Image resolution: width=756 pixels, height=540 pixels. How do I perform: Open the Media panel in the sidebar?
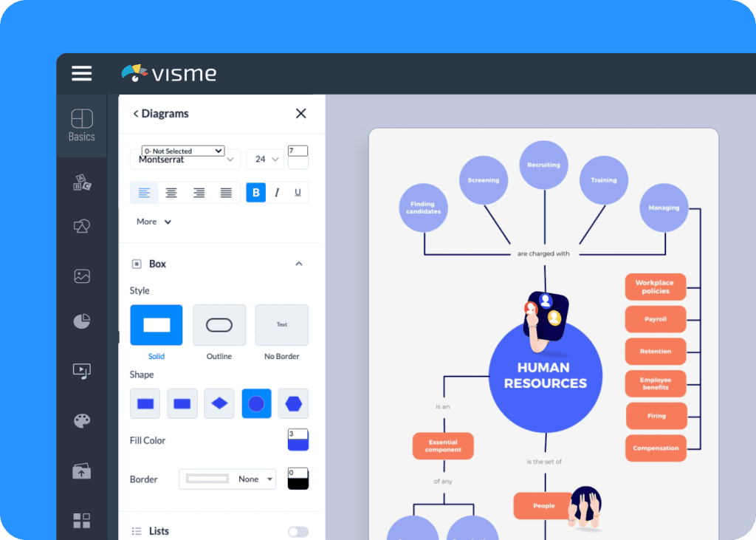[81, 372]
